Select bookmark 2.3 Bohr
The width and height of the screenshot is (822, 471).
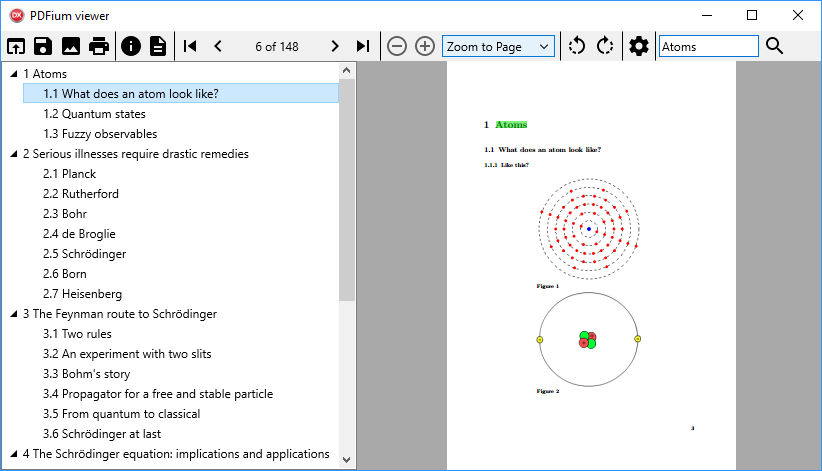[x=65, y=213]
